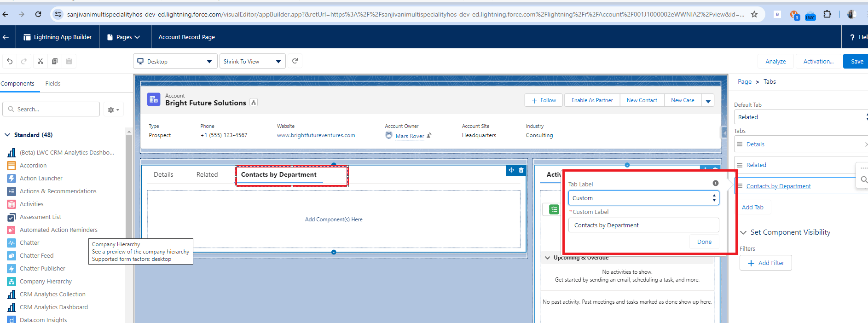
Task: Click the Add Tab button
Action: [x=752, y=207]
